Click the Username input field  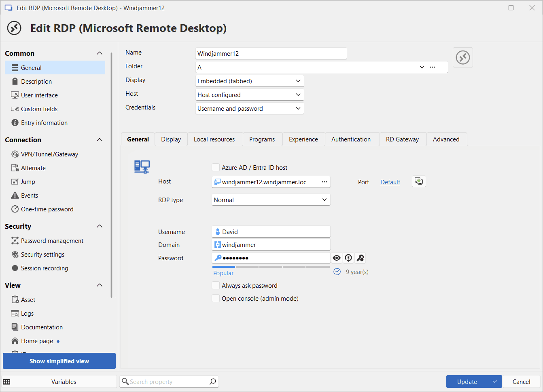pos(275,232)
